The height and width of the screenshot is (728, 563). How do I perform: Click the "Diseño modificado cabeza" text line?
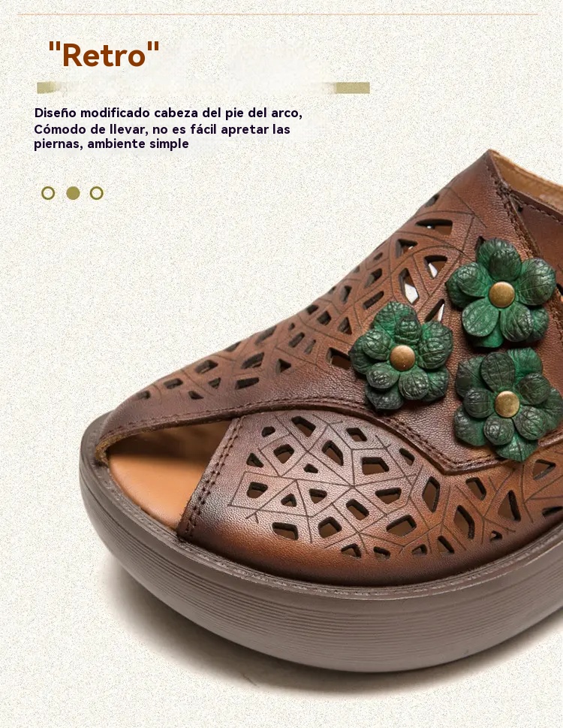(168, 113)
